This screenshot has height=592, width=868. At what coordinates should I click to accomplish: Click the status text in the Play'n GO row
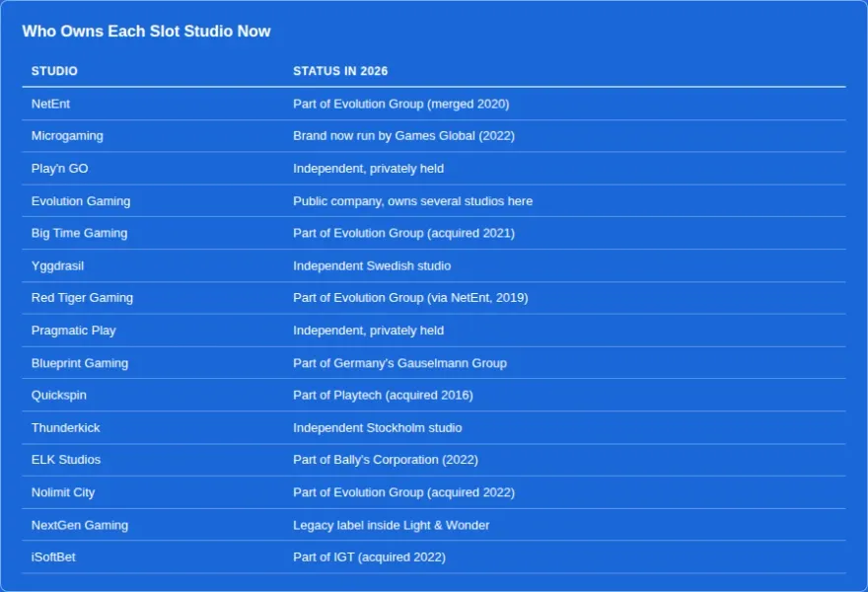point(369,169)
